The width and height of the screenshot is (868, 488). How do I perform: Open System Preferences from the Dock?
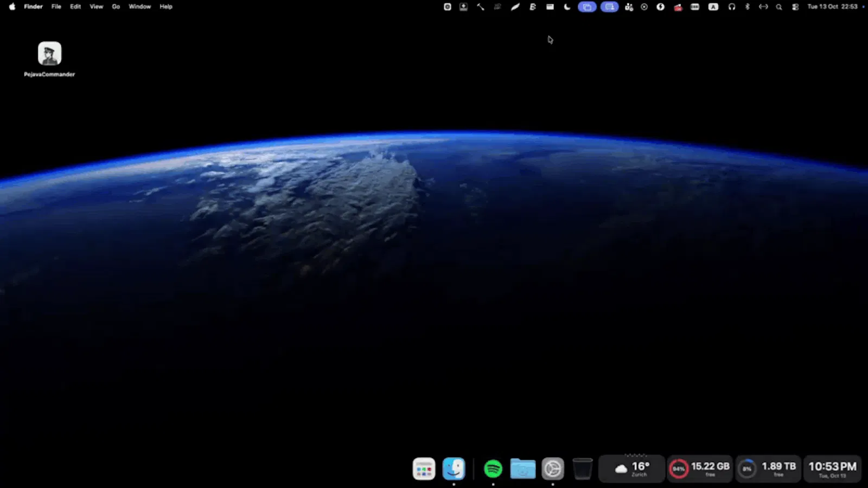553,469
